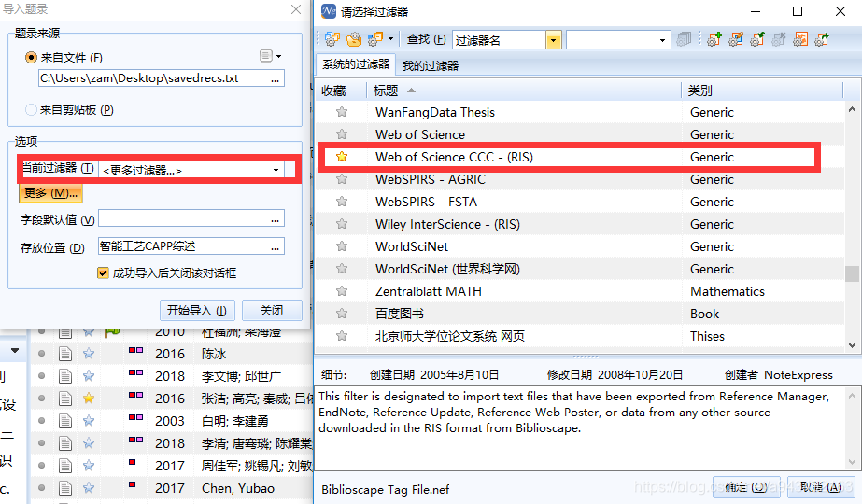The image size is (862, 504).
Task: Confirm with the 确定 (O) button
Action: coord(746,487)
